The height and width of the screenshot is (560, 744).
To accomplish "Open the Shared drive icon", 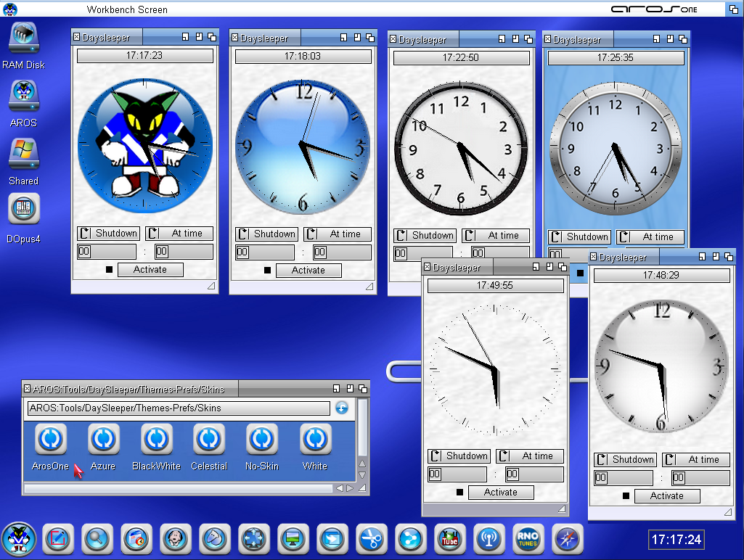I will [24, 154].
